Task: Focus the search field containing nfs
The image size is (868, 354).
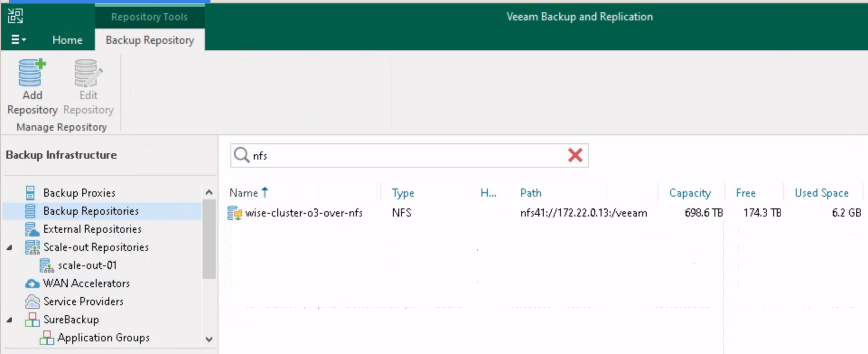Action: tap(409, 156)
